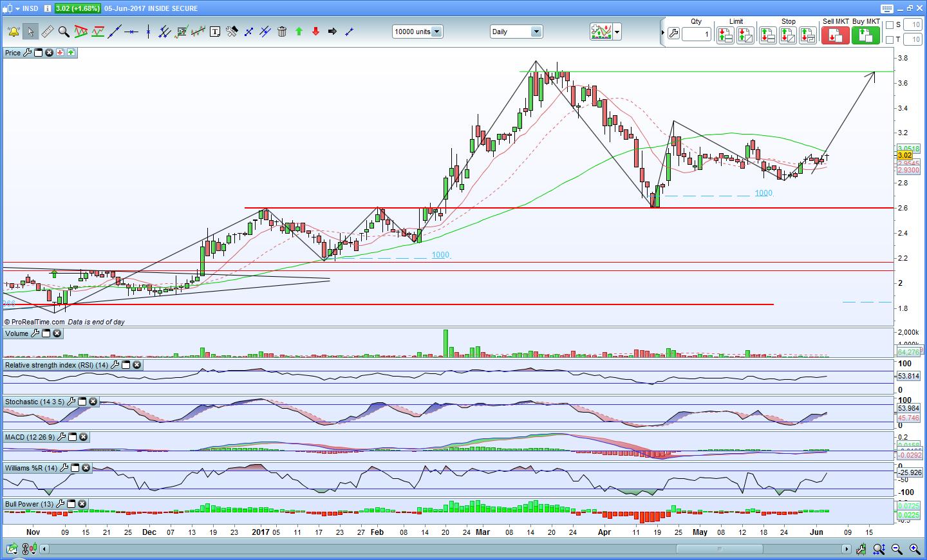The image size is (927, 560).
Task: Click the S value input field
Action: click(x=912, y=25)
